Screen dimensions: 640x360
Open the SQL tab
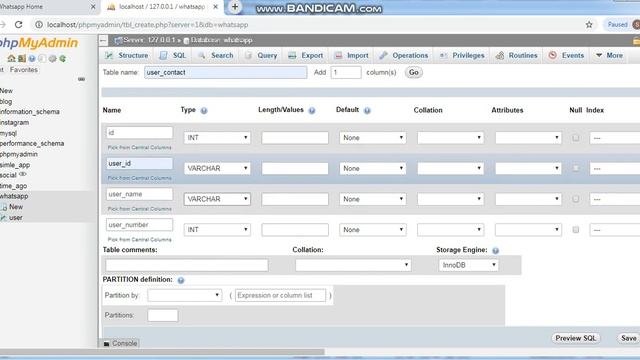(x=173, y=56)
